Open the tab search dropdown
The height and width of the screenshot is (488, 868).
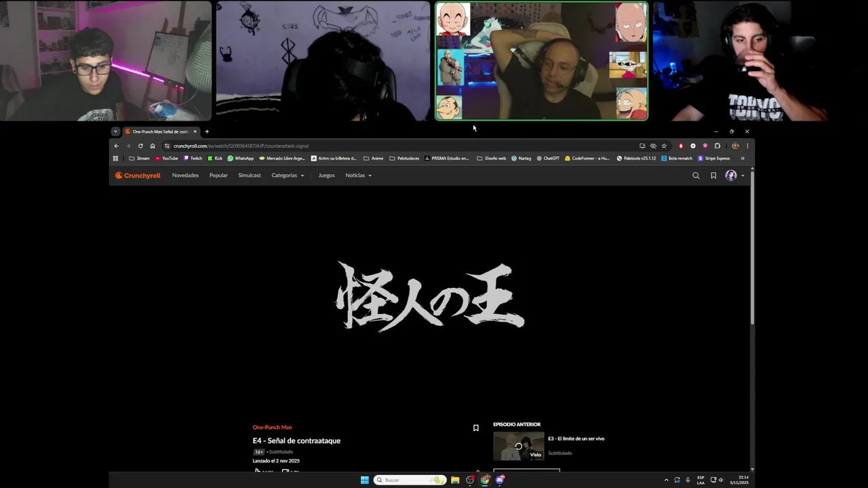click(x=115, y=131)
